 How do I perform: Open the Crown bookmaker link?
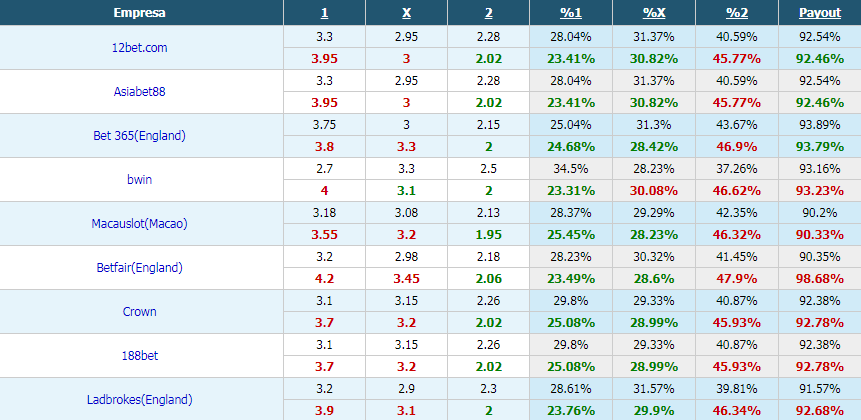[139, 311]
